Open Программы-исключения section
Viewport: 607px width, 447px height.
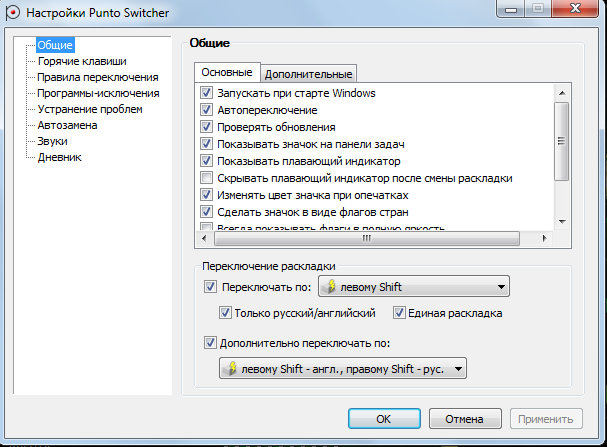click(x=98, y=93)
